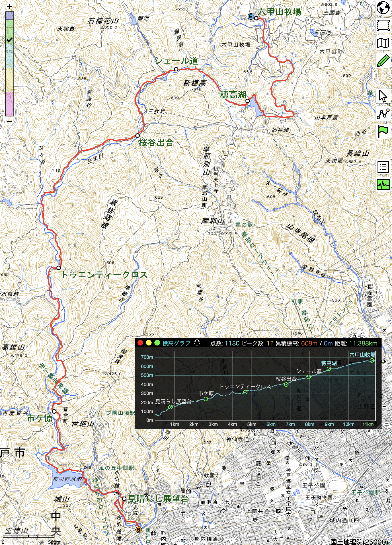Image resolution: width=392 pixels, height=545 pixels.
Task: Click the green flag waypoint tool
Action: [383, 132]
